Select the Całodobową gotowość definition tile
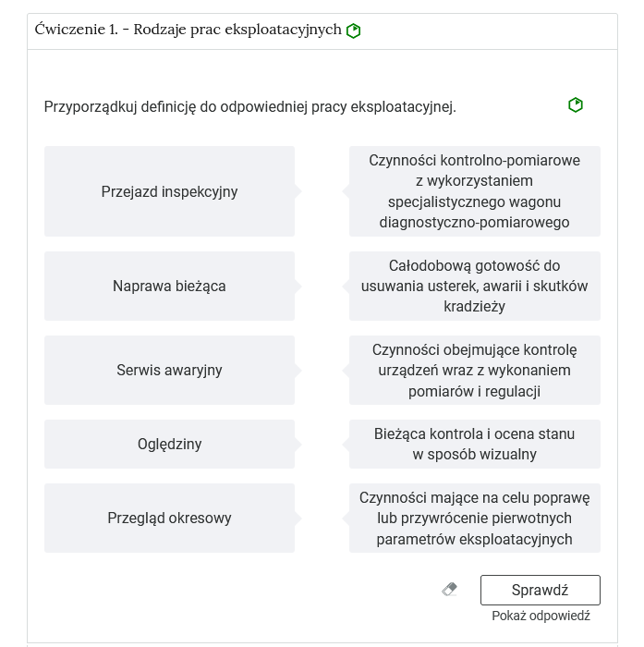Screen dimensions: 644x647 pyautogui.click(x=475, y=286)
